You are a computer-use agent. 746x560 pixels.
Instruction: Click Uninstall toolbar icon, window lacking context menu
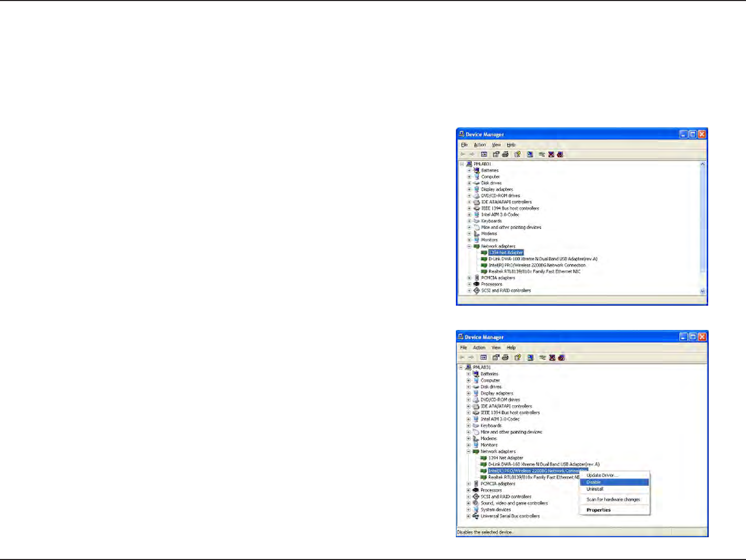coord(560,154)
